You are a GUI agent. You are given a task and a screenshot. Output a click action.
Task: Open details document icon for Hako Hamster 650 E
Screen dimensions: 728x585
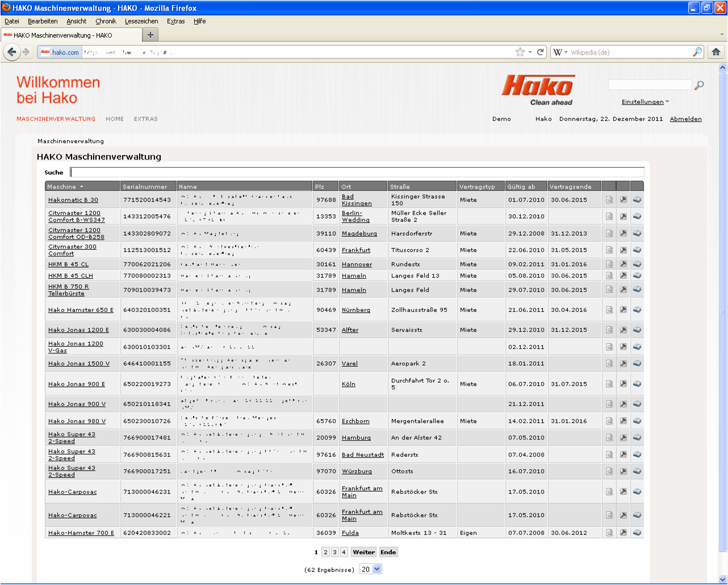point(609,310)
